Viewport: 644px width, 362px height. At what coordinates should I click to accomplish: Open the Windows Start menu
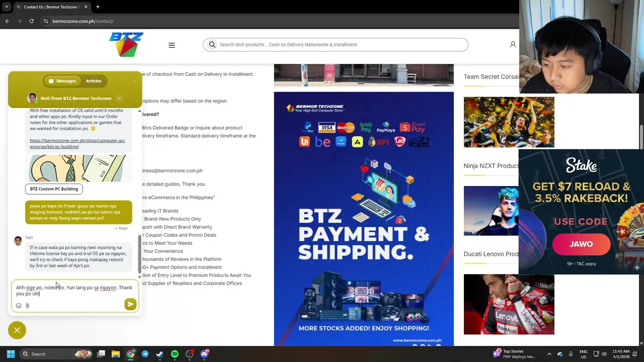coord(11,354)
